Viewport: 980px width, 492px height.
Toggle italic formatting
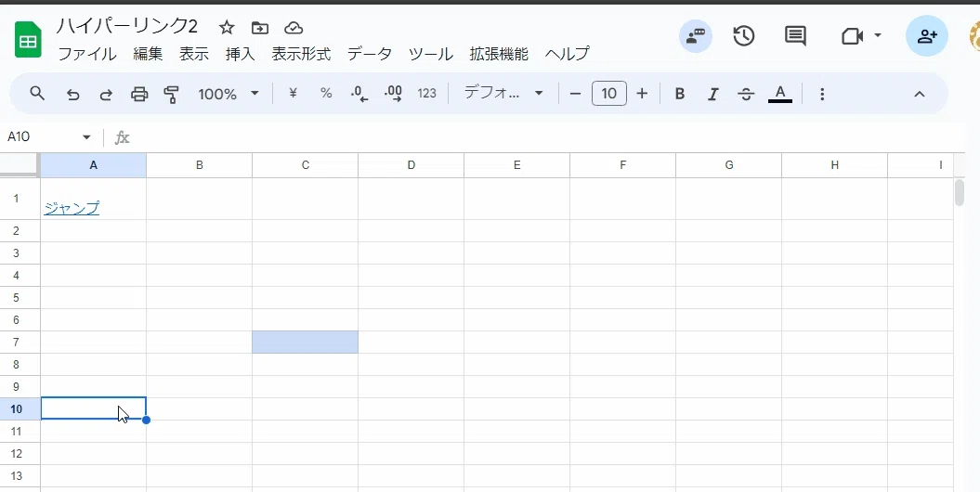click(712, 95)
